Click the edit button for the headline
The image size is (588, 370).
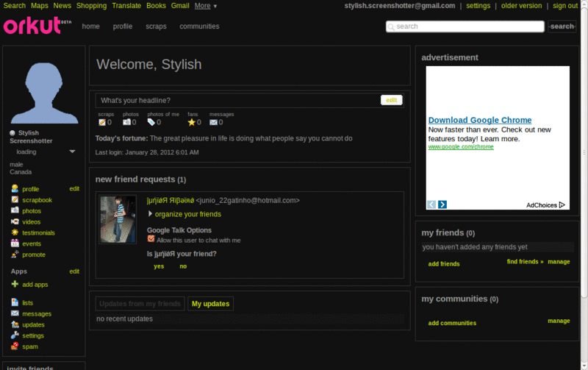392,100
